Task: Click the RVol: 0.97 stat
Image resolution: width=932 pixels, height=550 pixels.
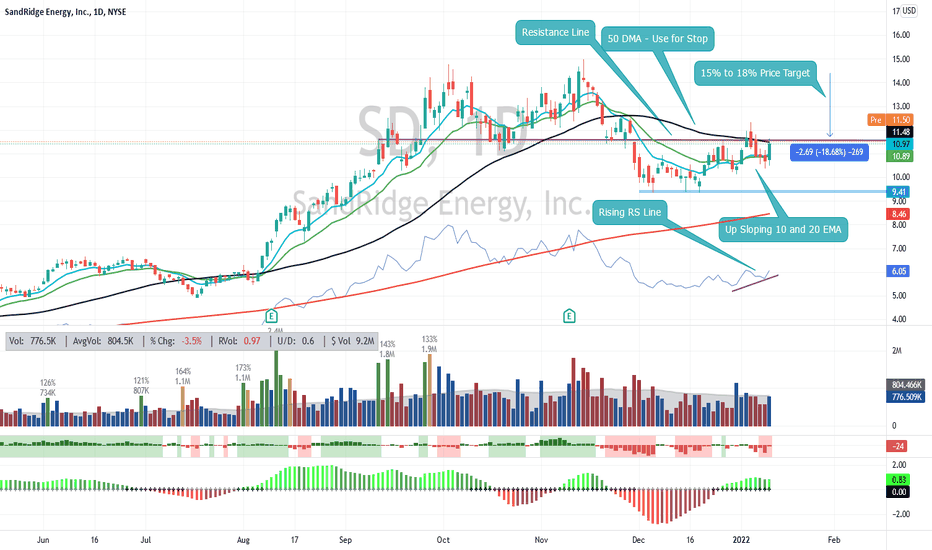Action: 239,341
